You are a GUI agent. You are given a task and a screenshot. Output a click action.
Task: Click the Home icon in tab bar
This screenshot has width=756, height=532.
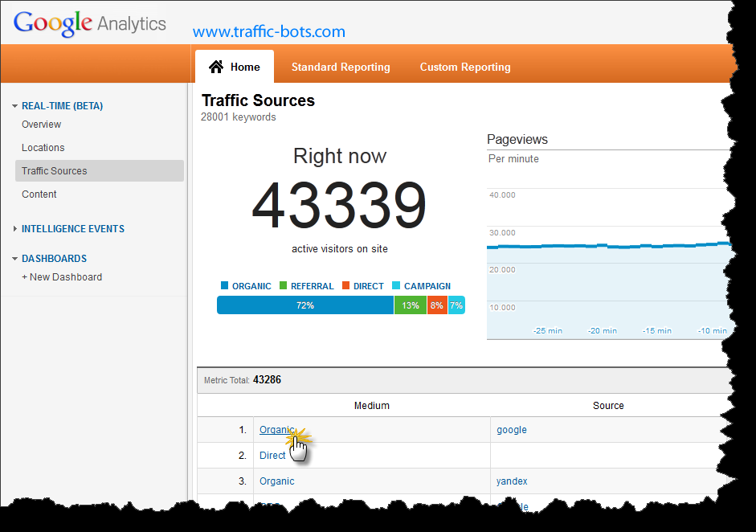pyautogui.click(x=215, y=68)
